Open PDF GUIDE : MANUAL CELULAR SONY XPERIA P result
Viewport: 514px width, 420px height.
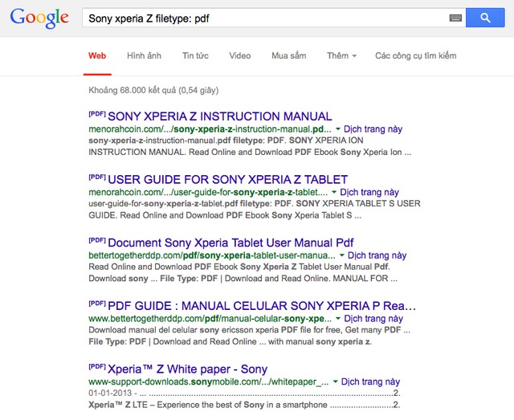coord(262,306)
